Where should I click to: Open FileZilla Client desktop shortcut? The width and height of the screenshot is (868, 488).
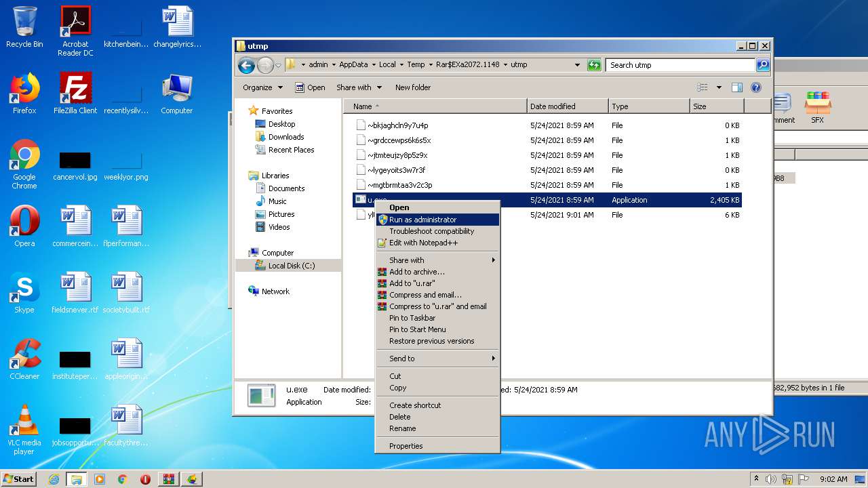click(75, 94)
